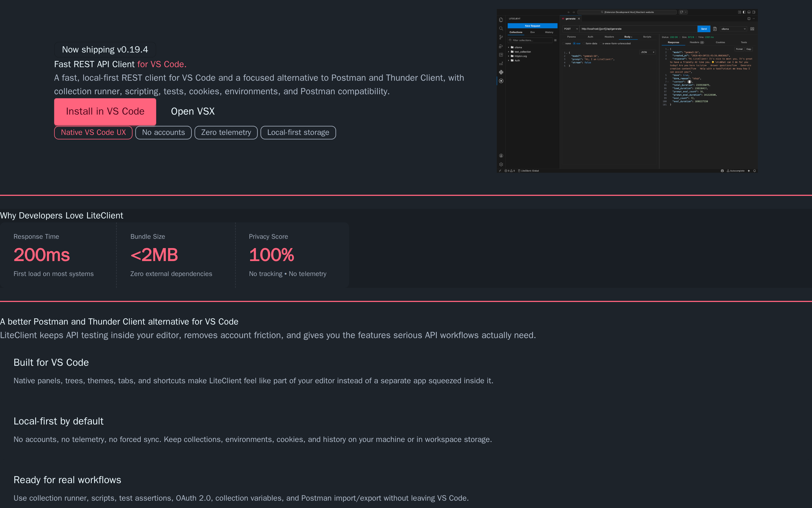812x508 pixels.
Task: Select the Native VS Code UX pill
Action: click(x=93, y=132)
